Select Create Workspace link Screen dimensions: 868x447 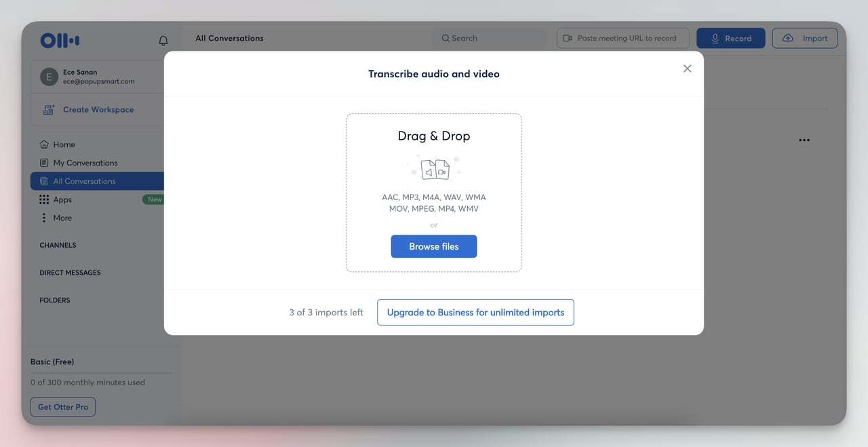point(98,110)
